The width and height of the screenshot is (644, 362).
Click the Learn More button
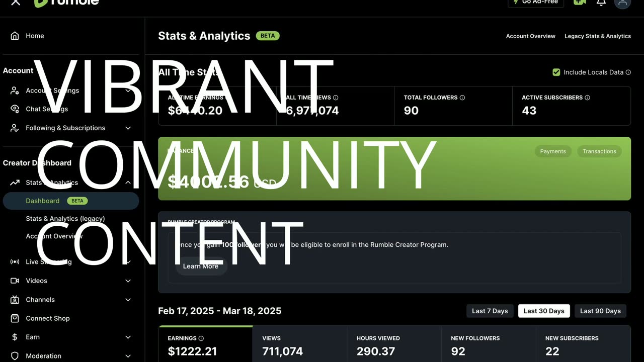201,266
